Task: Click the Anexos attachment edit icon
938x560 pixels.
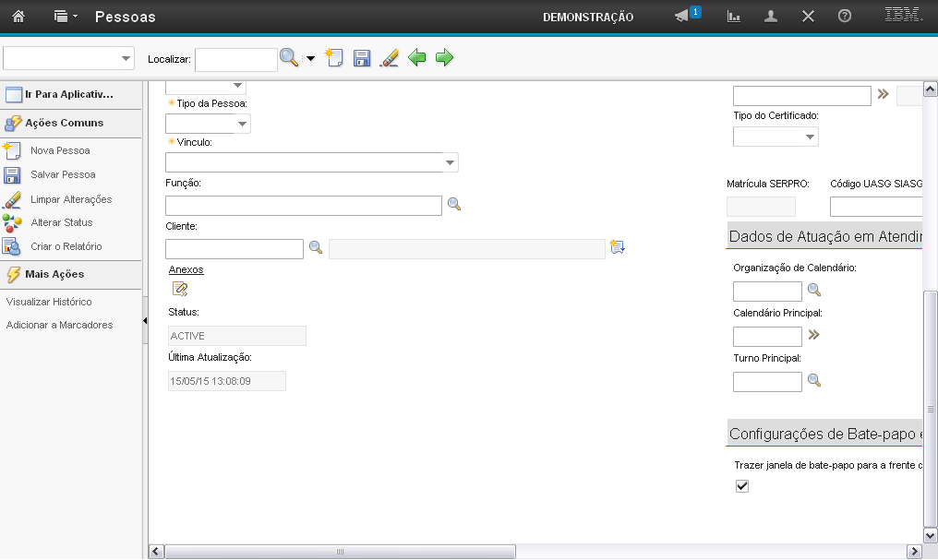Action: point(180,289)
